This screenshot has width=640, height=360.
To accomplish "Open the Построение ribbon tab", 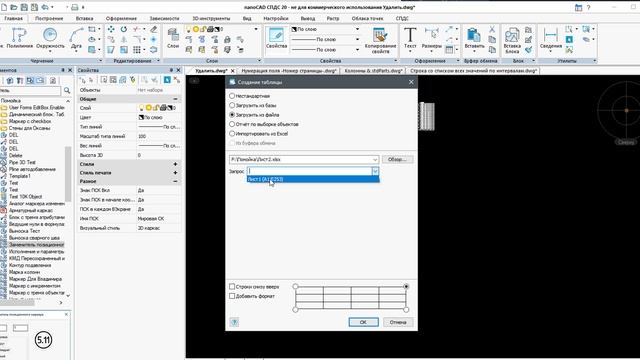I will (x=49, y=18).
